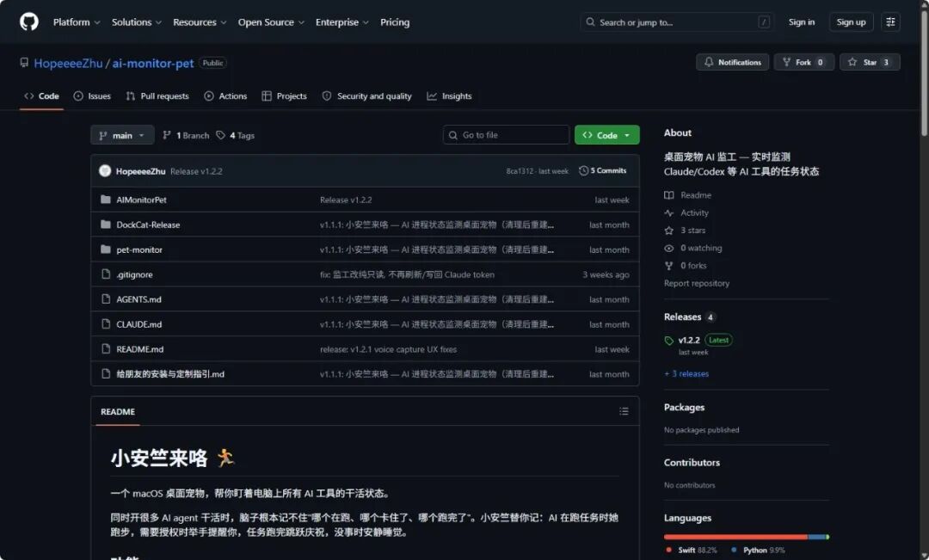Image resolution: width=929 pixels, height=560 pixels.
Task: Expand the Platform menu
Action: pos(77,22)
